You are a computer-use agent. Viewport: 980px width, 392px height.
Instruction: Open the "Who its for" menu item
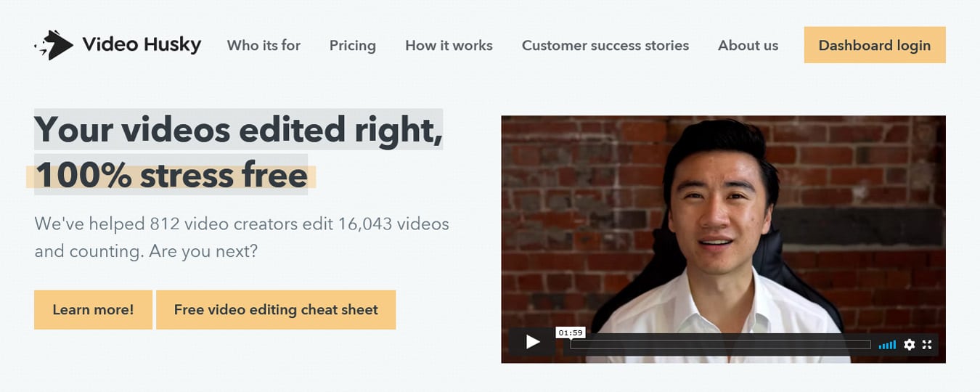(264, 46)
